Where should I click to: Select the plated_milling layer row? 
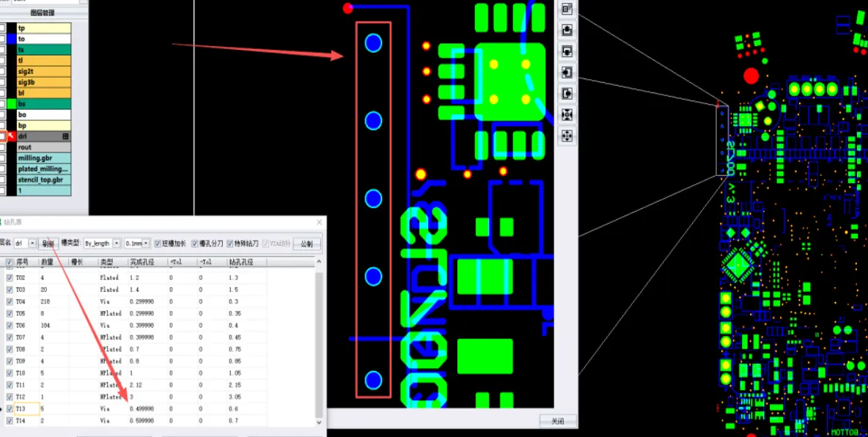(44, 169)
